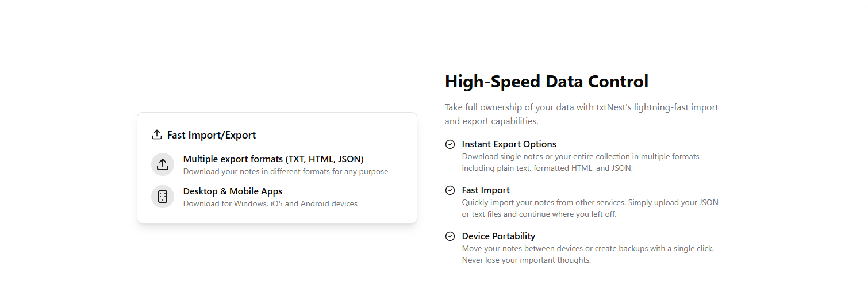Click the check-circle icon beside Instant Export Options
The width and height of the screenshot is (868, 296).
tap(450, 144)
